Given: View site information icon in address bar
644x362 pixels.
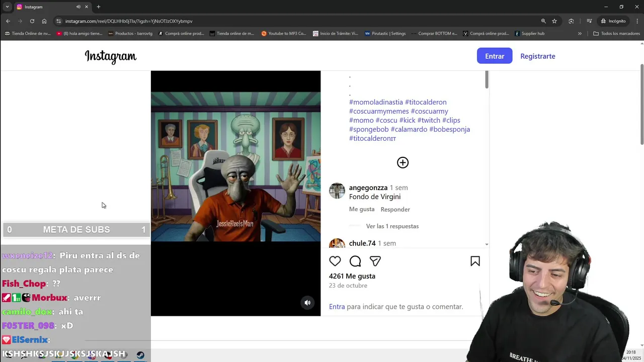Looking at the screenshot, I should click(58, 21).
